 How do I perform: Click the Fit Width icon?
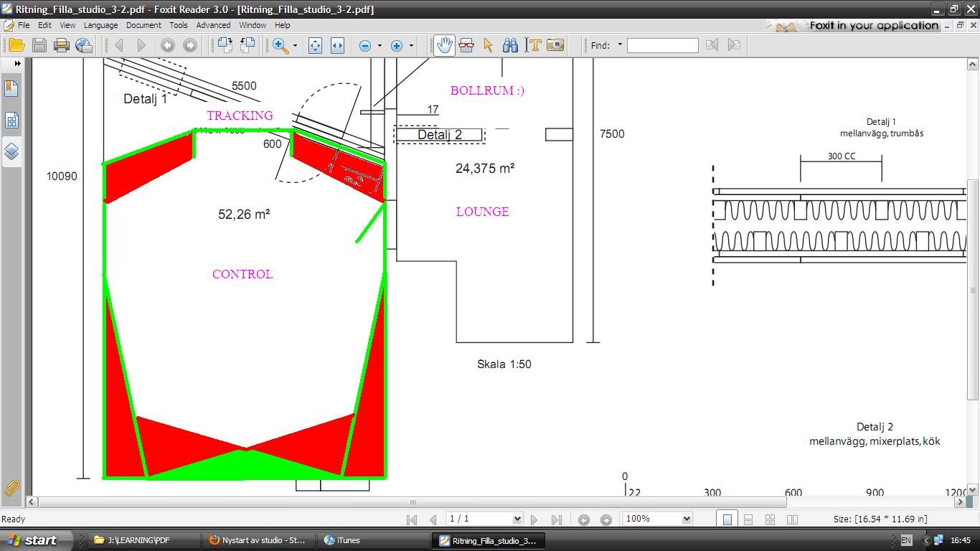337,45
